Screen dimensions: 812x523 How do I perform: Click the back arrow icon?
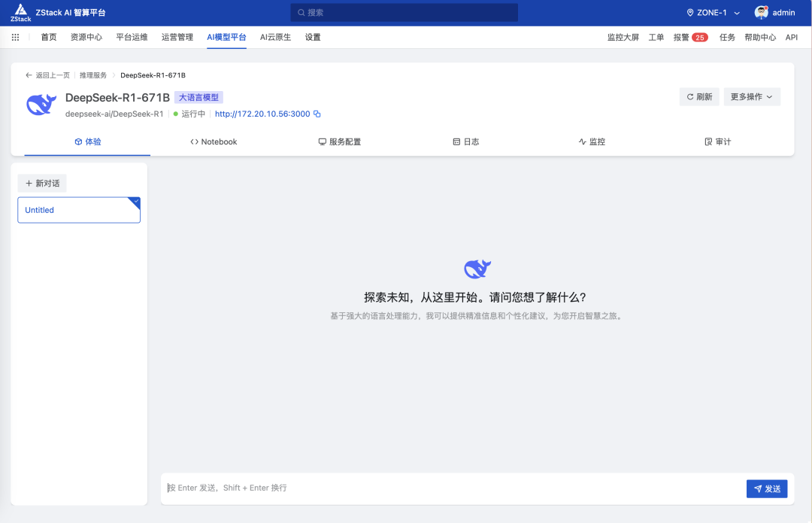[x=29, y=75]
